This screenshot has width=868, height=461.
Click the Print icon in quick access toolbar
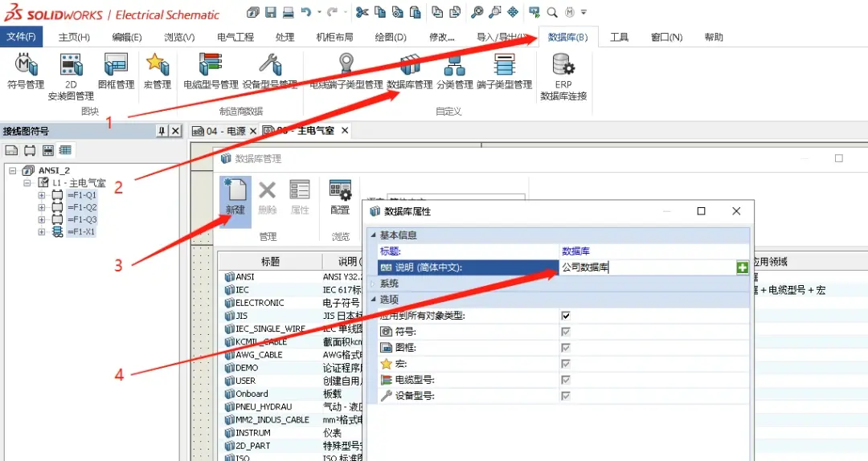289,11
